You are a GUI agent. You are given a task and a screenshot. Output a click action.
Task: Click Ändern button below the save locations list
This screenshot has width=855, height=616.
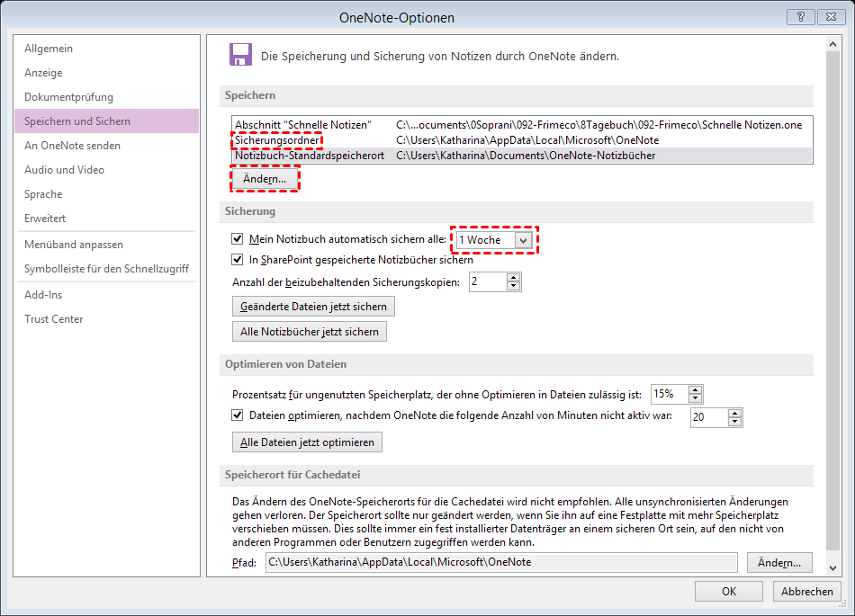click(265, 179)
